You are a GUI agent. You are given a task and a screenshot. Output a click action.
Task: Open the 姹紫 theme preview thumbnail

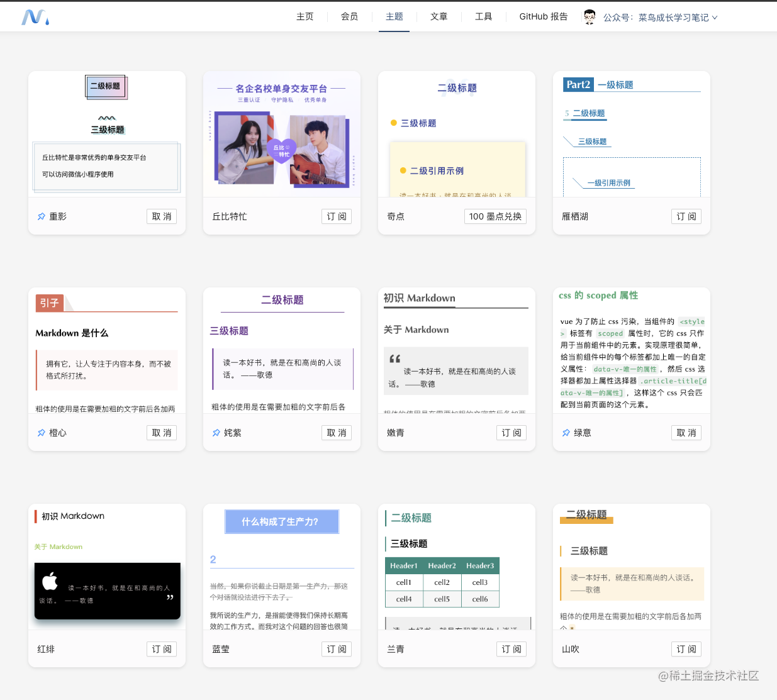282,350
